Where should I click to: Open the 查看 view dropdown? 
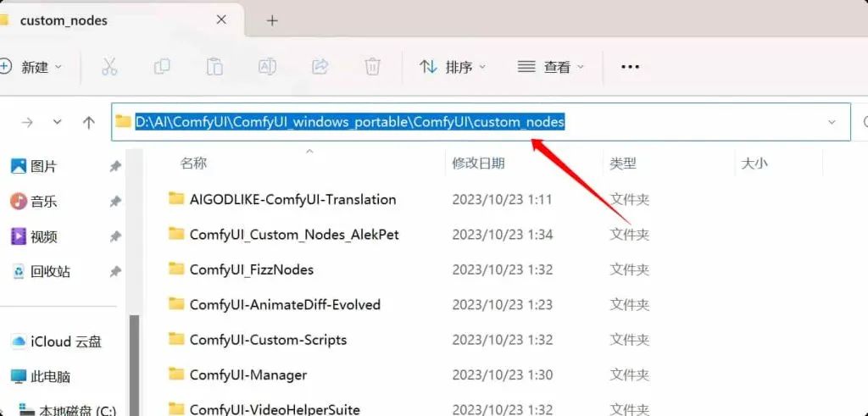click(550, 67)
